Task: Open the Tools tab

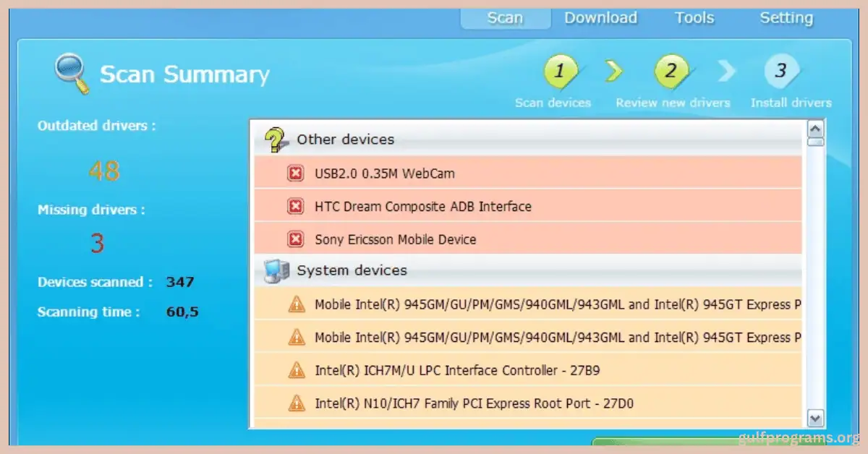Action: (x=694, y=18)
